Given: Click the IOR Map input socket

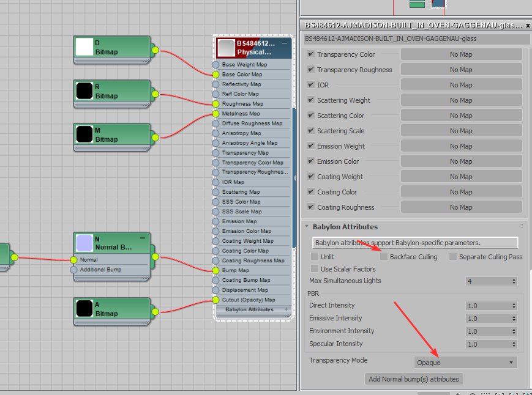Looking at the screenshot, I should (x=215, y=182).
